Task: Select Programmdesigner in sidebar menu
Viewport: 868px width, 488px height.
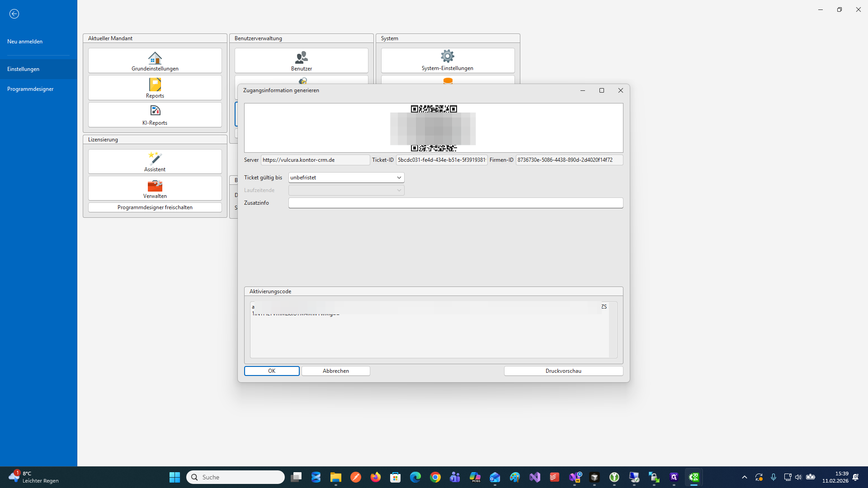Action: coord(30,89)
